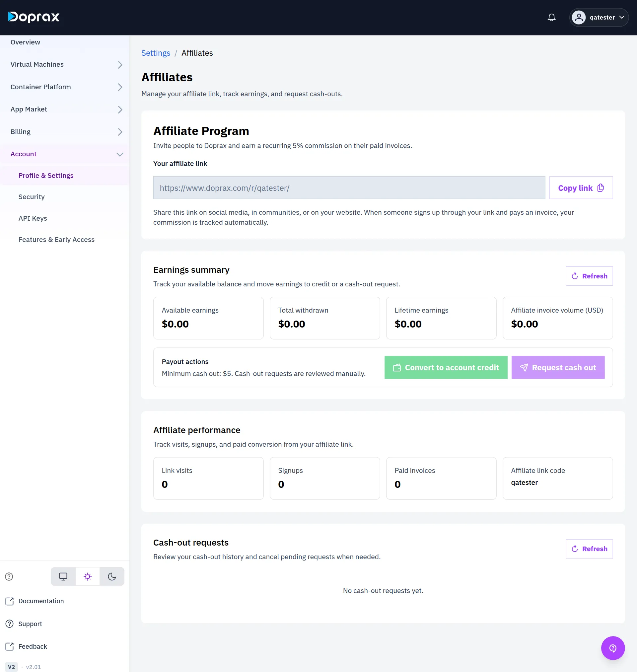This screenshot has height=672, width=637.
Task: Click the Link visits card
Action: (x=208, y=479)
